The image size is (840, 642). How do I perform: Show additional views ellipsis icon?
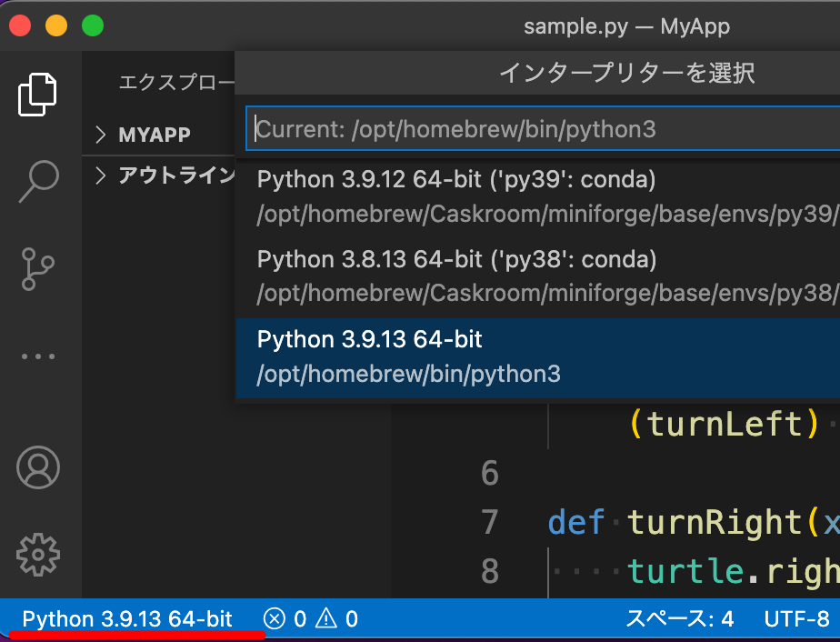(x=38, y=357)
